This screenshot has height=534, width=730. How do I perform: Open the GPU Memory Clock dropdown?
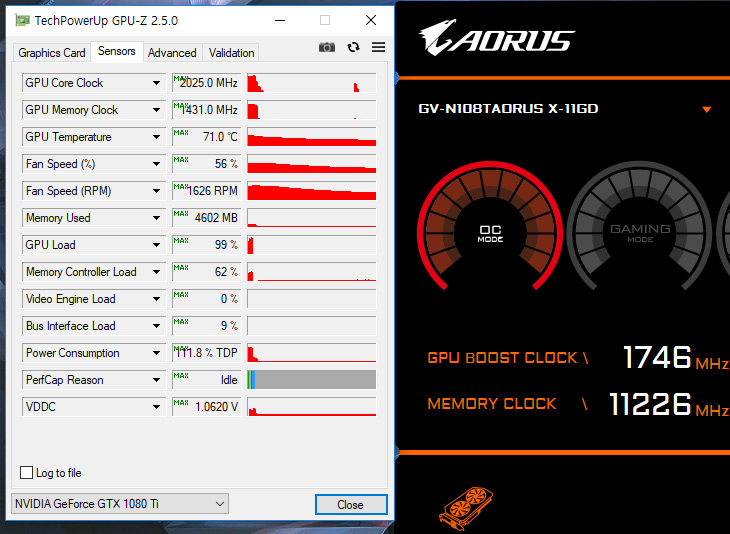(x=156, y=110)
